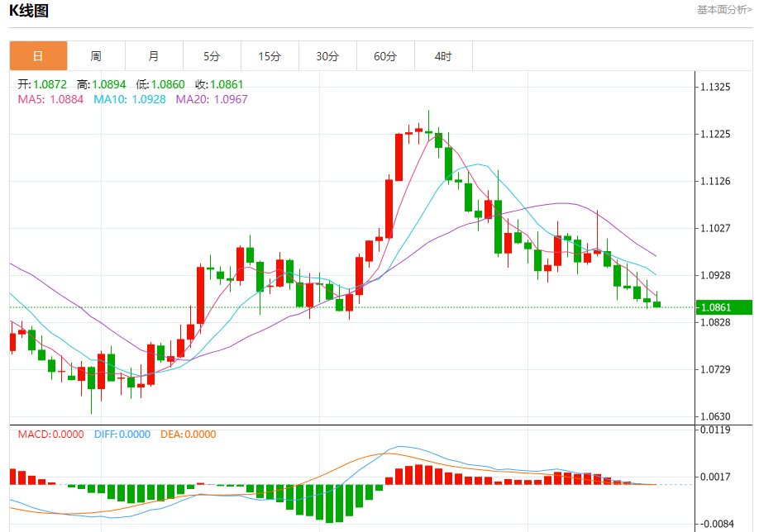
Task: Click the latest small green candlestick
Action: click(x=656, y=304)
